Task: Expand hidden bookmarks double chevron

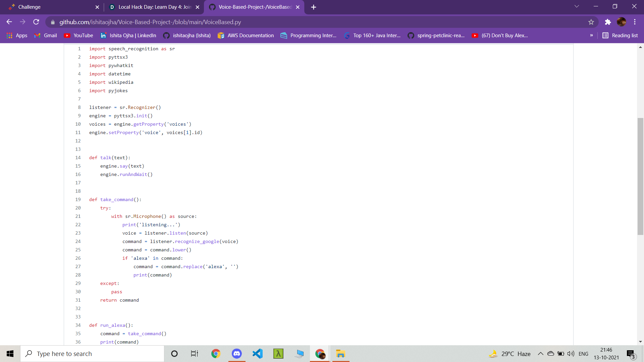Action: point(591,36)
